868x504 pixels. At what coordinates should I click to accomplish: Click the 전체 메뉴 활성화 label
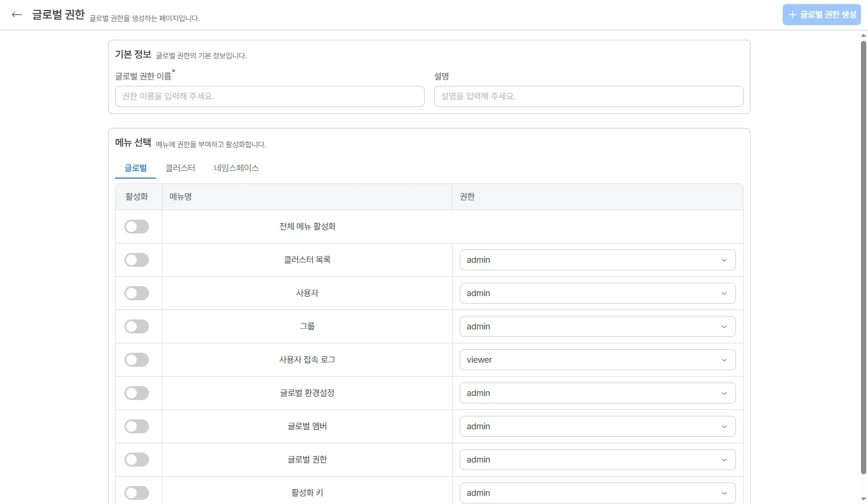coord(307,227)
